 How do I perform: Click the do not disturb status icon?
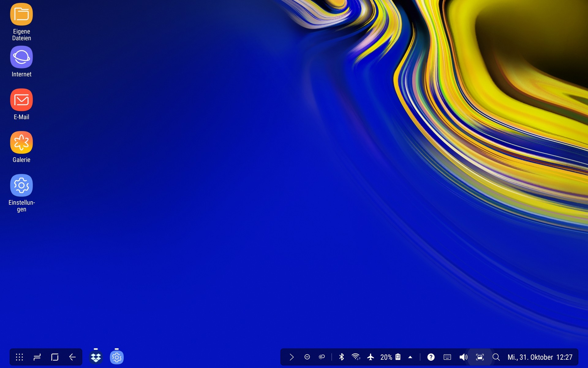[307, 357]
